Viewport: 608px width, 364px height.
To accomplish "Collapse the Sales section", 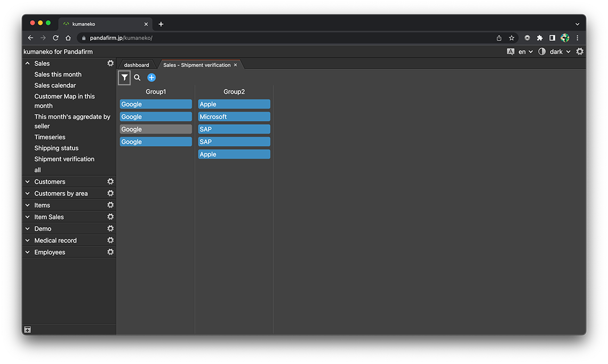I will [x=28, y=63].
